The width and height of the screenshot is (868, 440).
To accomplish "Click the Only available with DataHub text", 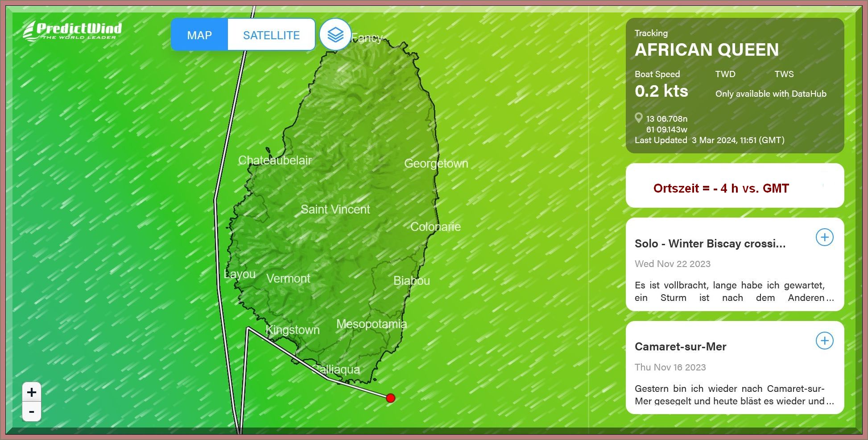I will 770,94.
